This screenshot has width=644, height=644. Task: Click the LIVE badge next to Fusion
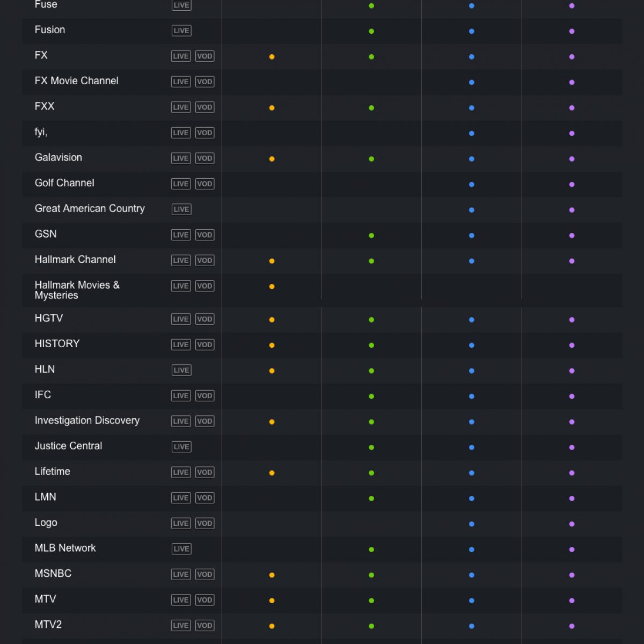tap(181, 31)
